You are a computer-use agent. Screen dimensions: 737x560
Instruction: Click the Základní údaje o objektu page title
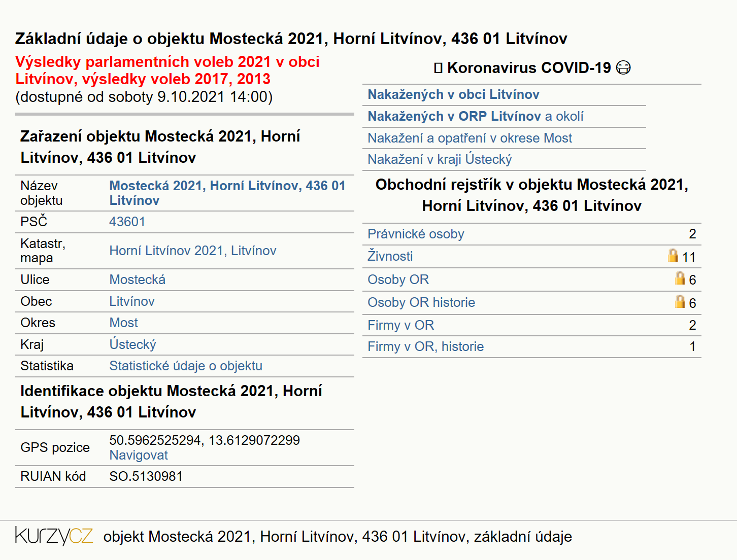[291, 39]
